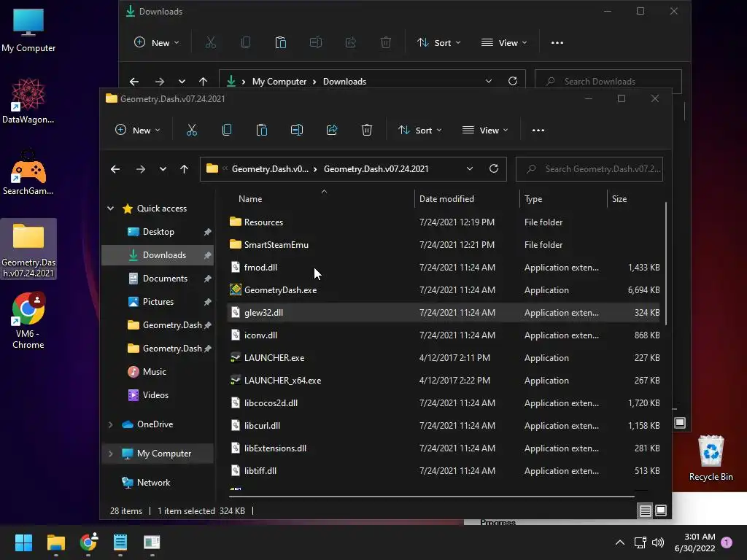The height and width of the screenshot is (560, 747).
Task: Go back in the Downloads window
Action: click(x=134, y=82)
